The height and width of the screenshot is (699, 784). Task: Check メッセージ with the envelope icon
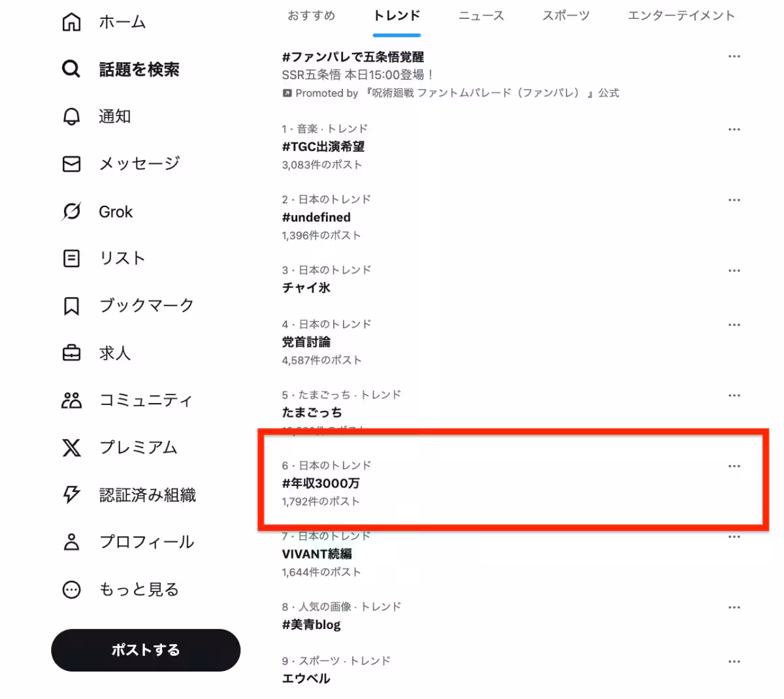coord(70,164)
